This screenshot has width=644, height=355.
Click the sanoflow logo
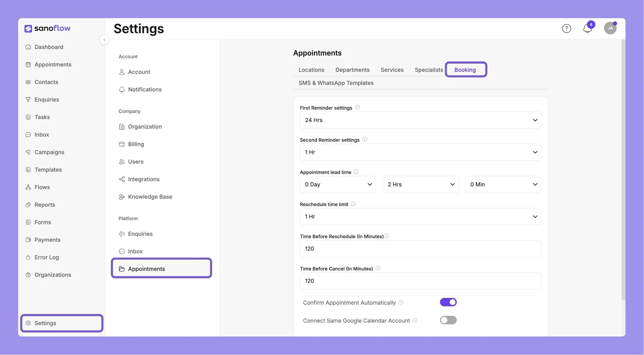47,28
